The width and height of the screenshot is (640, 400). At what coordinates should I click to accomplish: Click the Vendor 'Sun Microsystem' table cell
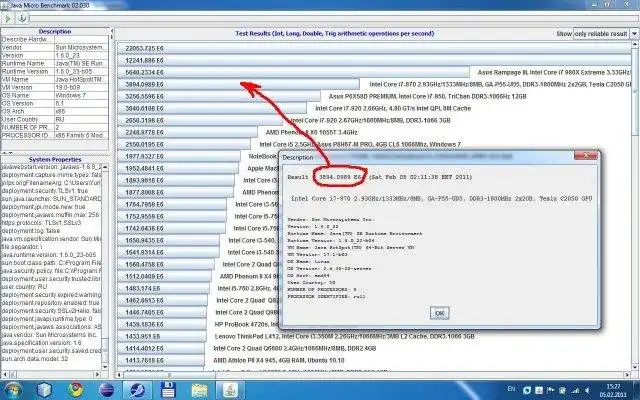point(81,47)
